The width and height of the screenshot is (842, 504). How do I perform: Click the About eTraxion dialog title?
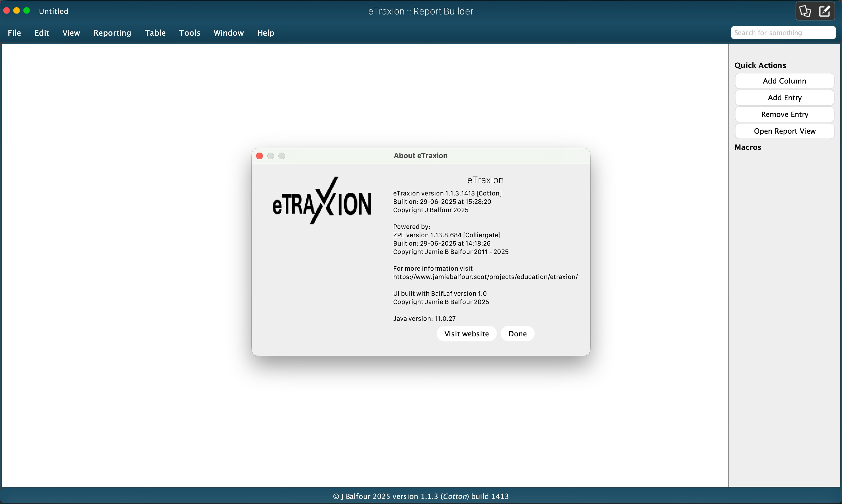(x=421, y=156)
